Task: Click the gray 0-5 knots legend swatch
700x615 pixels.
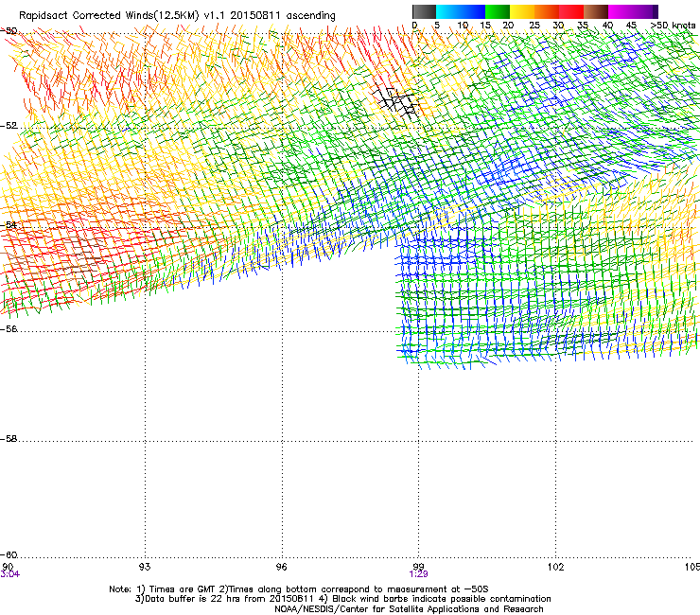Action: coord(424,11)
